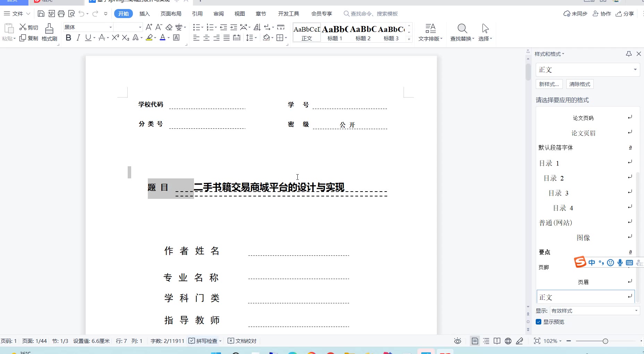This screenshot has height=354, width=644.
Task: Switch to web layout view in status bar
Action: pyautogui.click(x=508, y=341)
